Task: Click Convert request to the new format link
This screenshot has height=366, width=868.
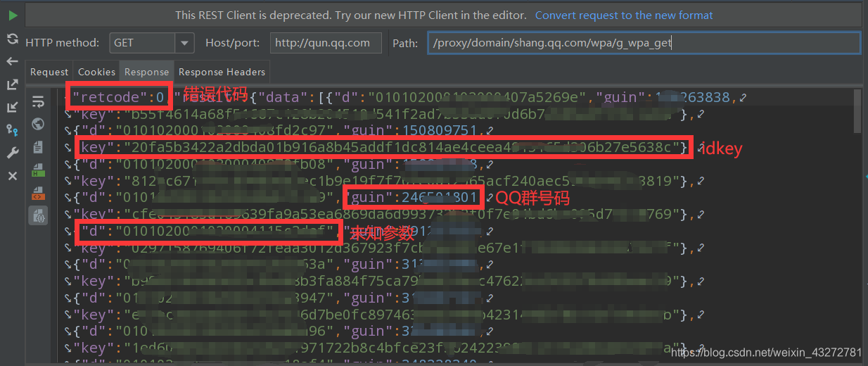Action: 624,15
